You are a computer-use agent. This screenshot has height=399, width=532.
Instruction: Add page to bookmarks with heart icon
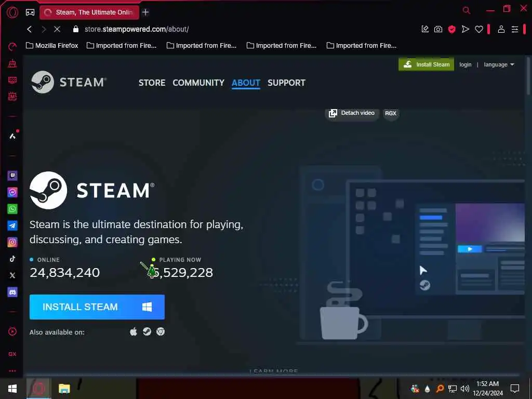coord(479,29)
